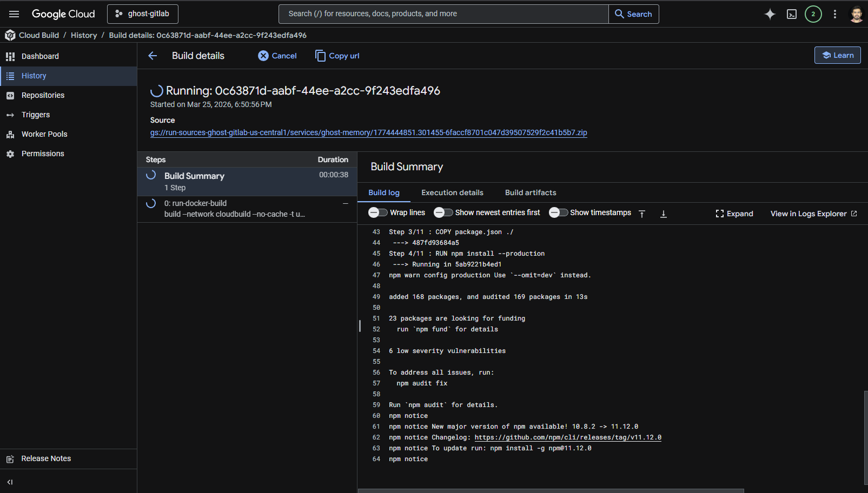Click log line 'Step 4/11 : RUN npm install --production'
868x493 pixels.
[x=467, y=254]
